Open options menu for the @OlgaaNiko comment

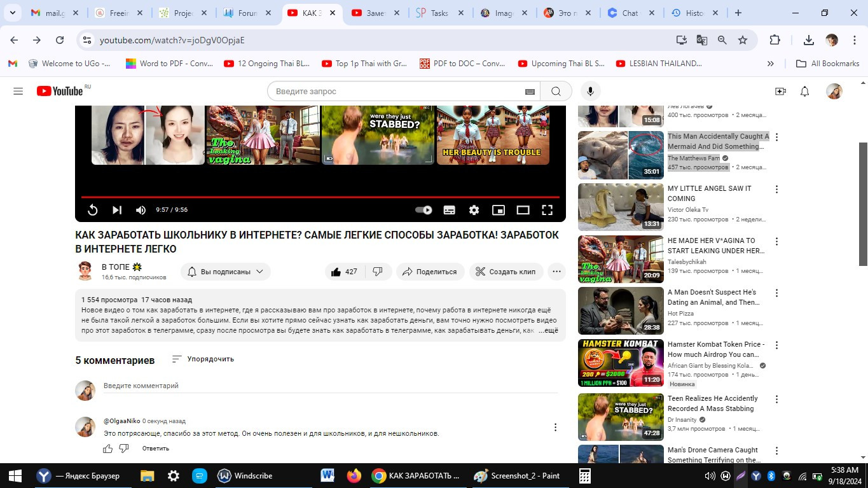click(x=555, y=428)
